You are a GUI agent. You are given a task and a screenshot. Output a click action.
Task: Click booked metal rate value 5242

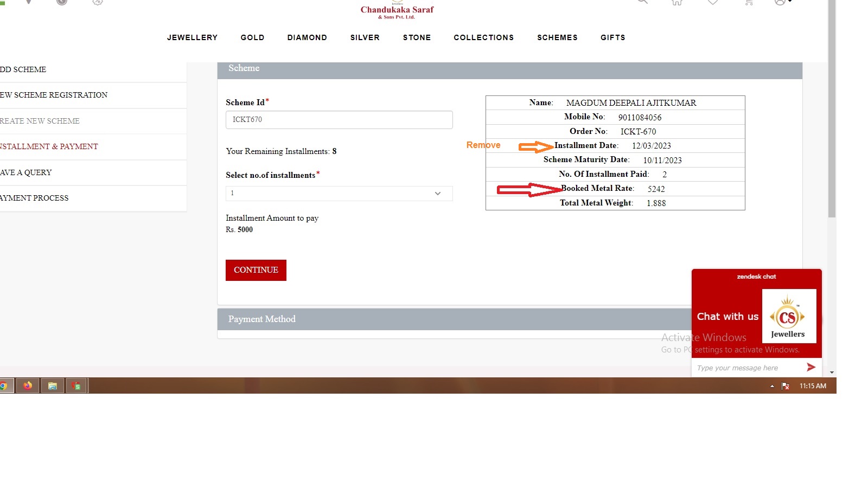click(x=656, y=189)
